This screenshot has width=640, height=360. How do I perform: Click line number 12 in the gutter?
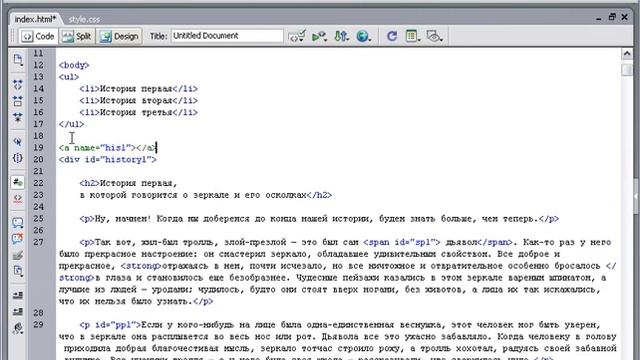38,65
